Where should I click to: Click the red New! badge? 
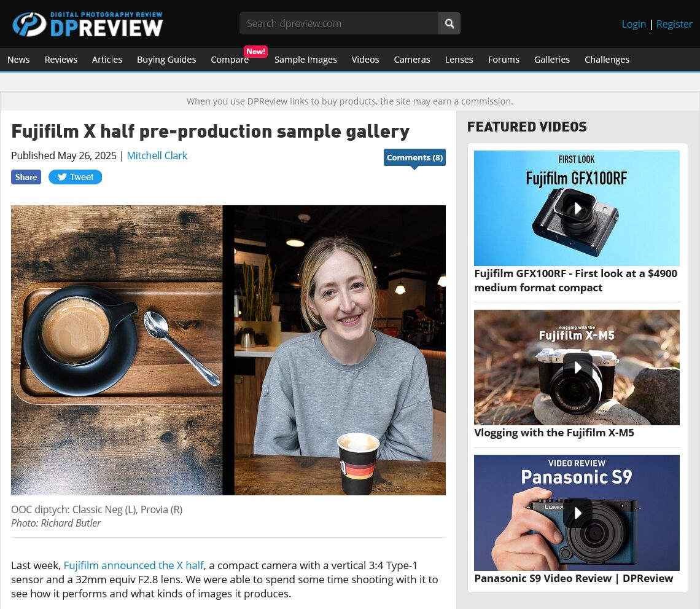pyautogui.click(x=256, y=52)
